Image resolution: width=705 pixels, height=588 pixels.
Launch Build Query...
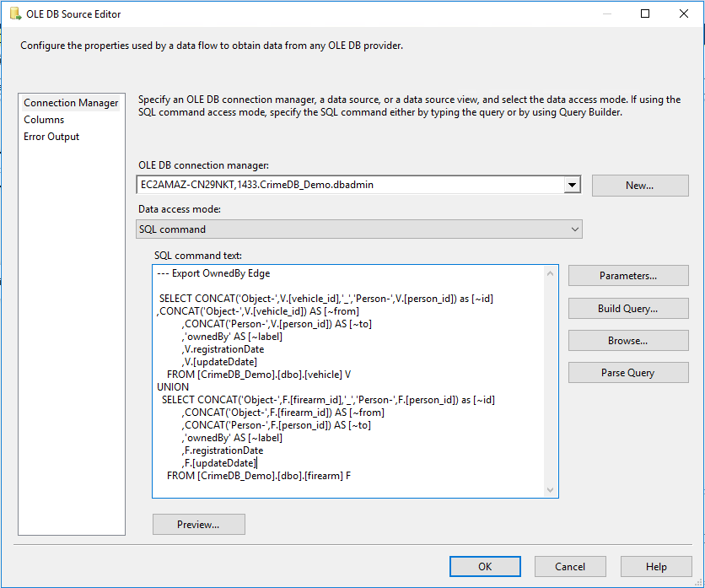pyautogui.click(x=627, y=309)
